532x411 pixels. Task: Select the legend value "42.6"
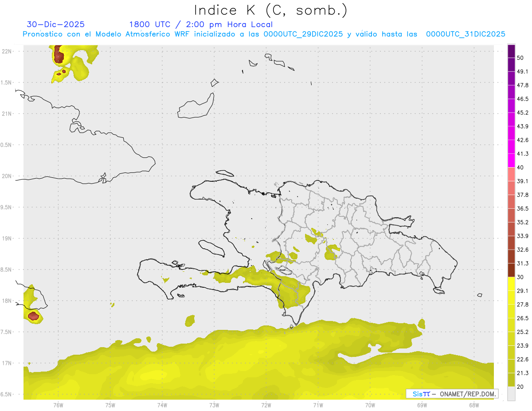tap(523, 140)
